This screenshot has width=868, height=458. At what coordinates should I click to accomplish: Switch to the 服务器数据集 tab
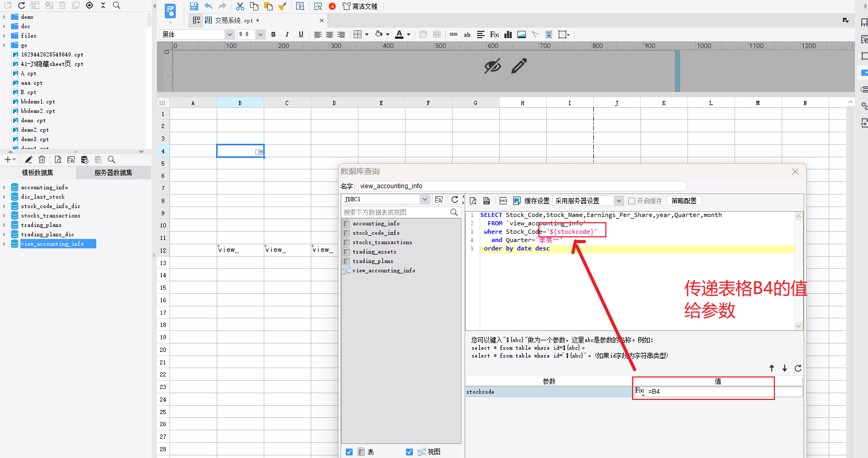(x=114, y=173)
